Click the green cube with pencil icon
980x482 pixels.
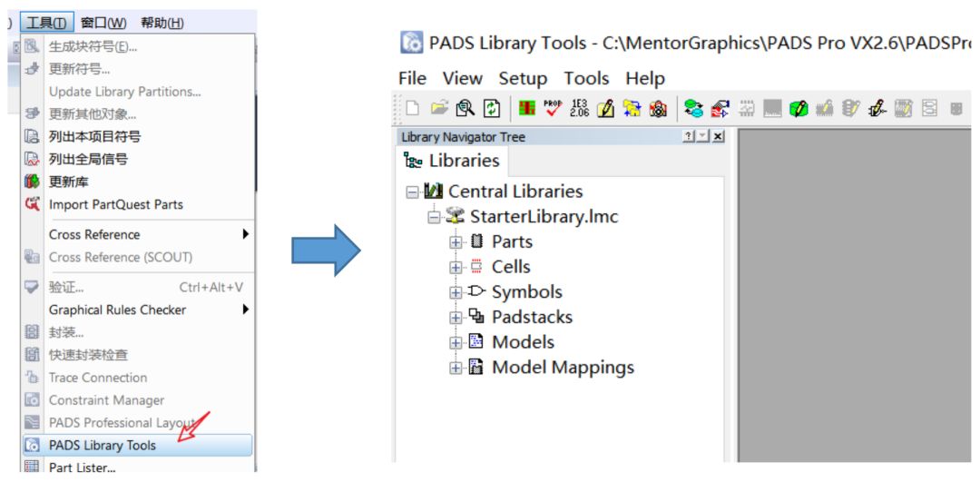click(x=799, y=109)
